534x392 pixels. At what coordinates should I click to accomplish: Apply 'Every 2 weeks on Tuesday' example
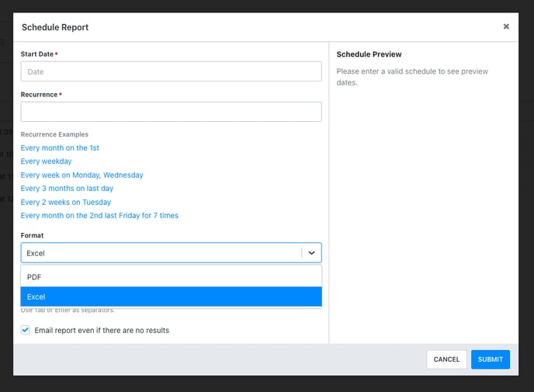65,202
